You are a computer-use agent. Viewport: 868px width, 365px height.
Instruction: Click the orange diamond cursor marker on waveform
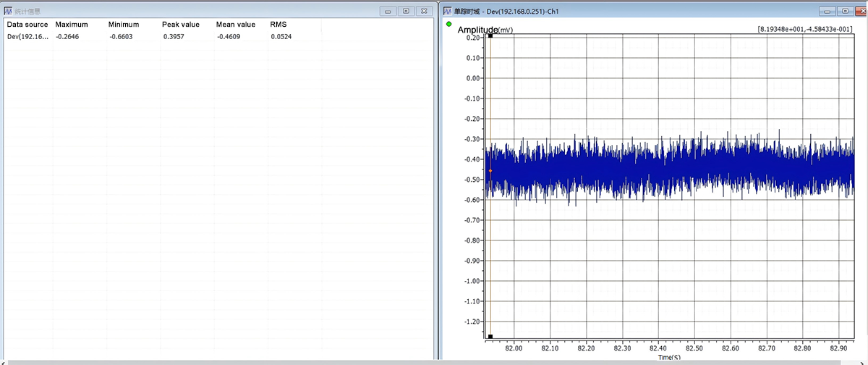[x=490, y=171]
